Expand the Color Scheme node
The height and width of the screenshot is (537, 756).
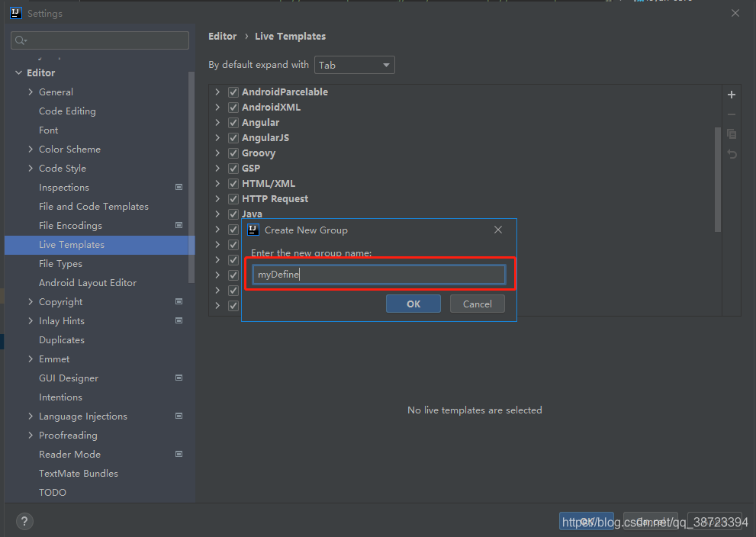pyautogui.click(x=31, y=150)
